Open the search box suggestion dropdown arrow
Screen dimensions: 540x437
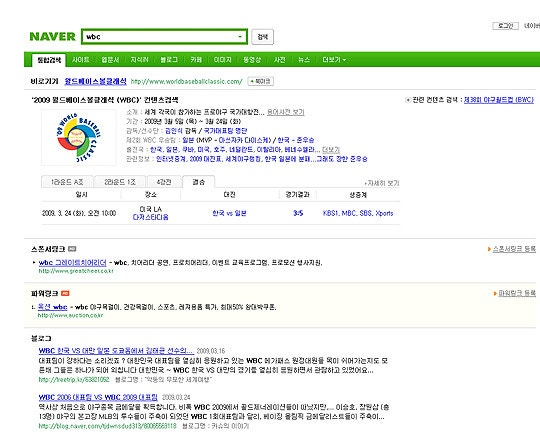pos(240,37)
